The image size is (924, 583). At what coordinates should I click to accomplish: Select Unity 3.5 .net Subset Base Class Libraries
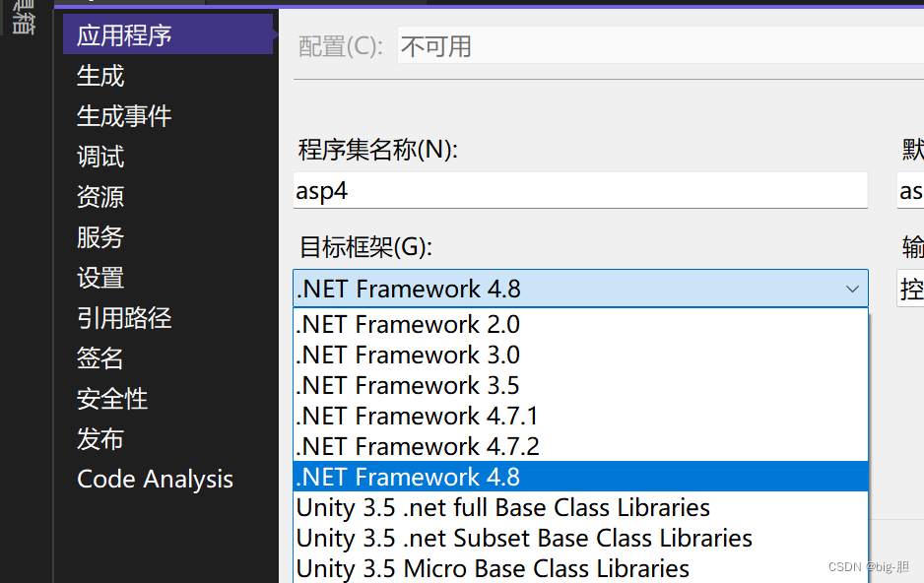coord(580,539)
